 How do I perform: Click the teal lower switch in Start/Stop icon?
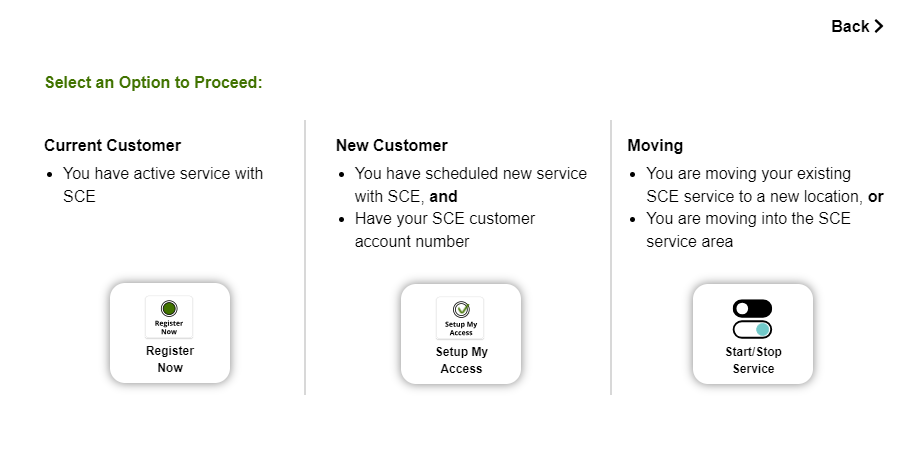tap(752, 330)
